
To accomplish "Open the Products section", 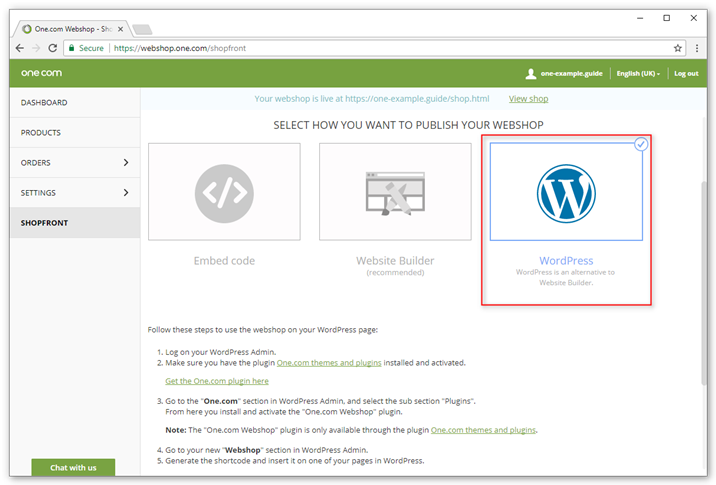I will (75, 133).
